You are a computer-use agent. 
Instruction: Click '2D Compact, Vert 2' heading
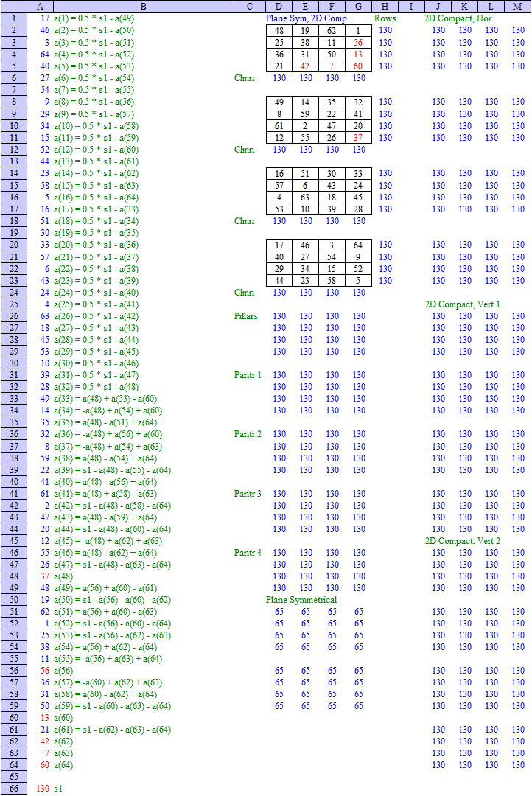pyautogui.click(x=463, y=541)
